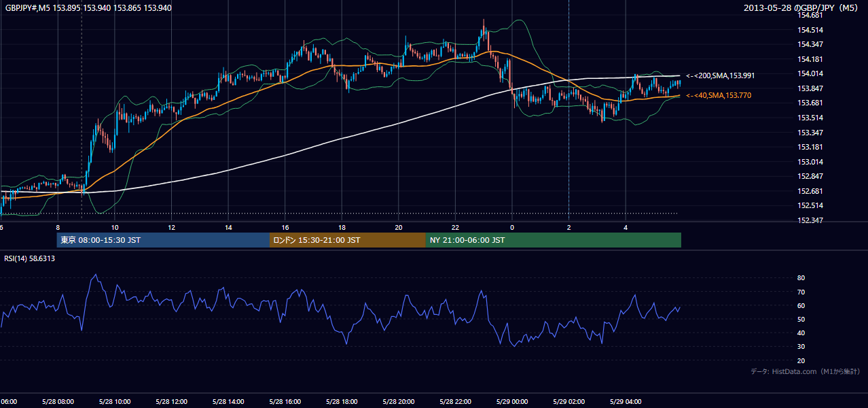Click the 5/29 02:00 time axis label
This screenshot has width=868, height=408.
568,402
